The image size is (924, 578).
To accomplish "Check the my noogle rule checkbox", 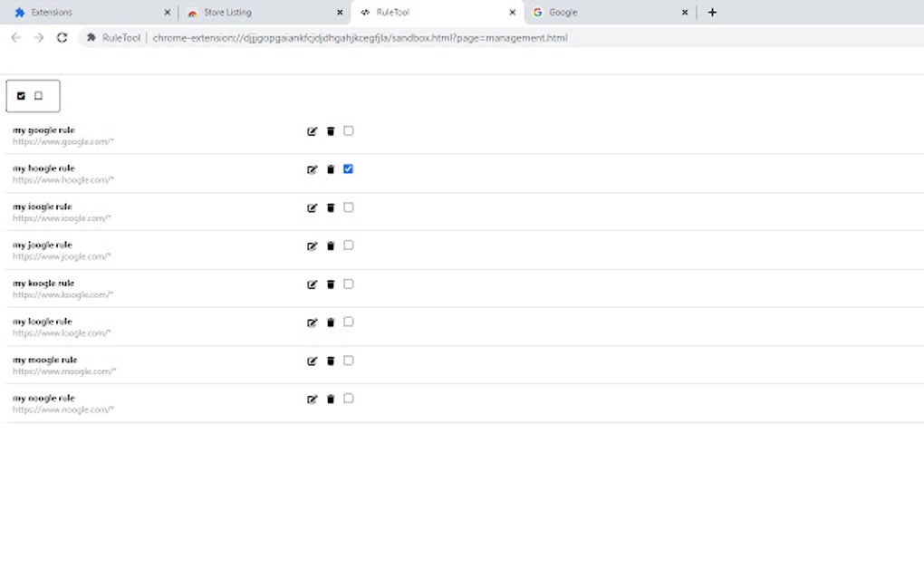I will [x=348, y=399].
